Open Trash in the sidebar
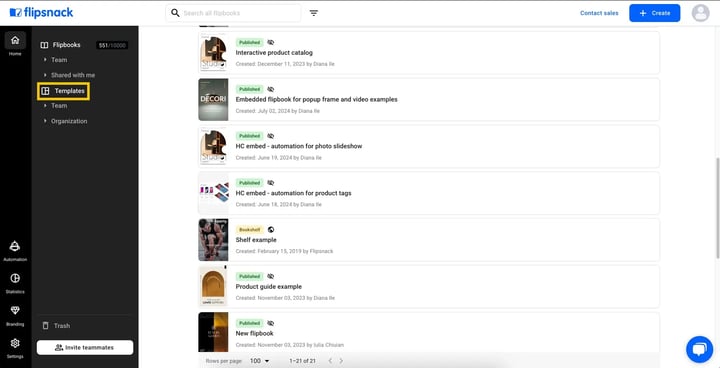 [x=56, y=326]
